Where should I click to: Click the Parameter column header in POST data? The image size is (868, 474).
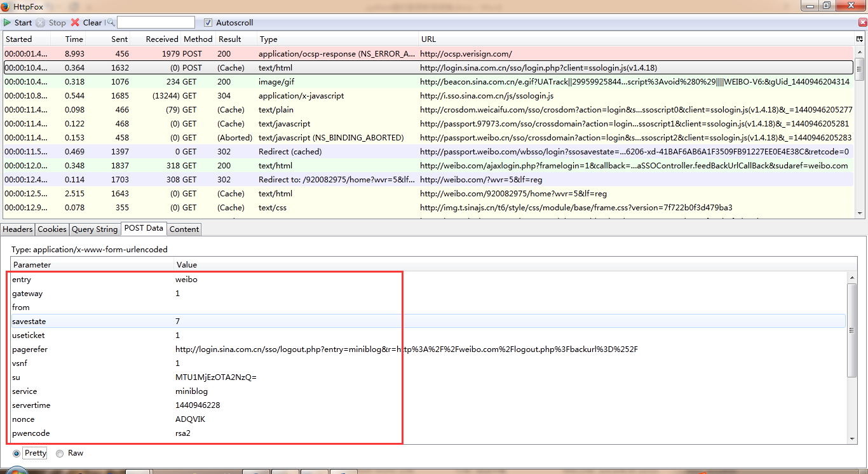[x=92, y=264]
